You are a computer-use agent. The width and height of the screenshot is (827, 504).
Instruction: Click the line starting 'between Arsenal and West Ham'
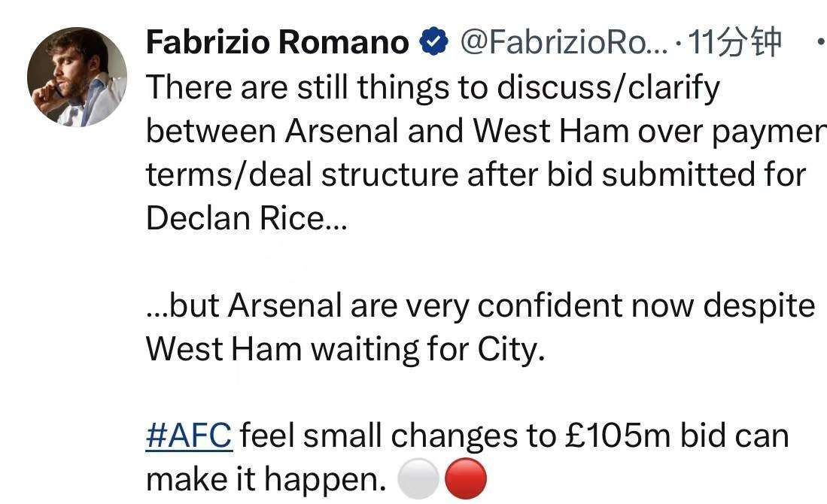coord(482,131)
